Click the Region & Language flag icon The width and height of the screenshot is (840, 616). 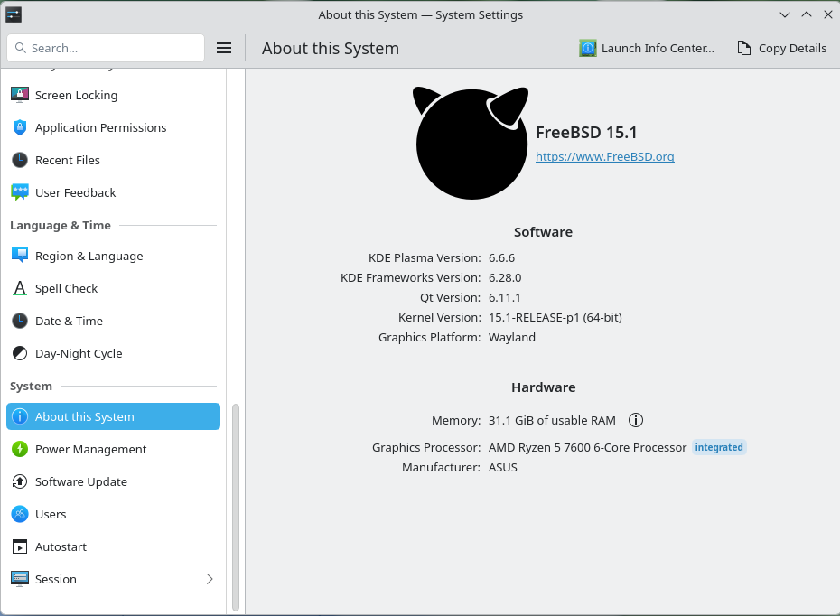click(x=20, y=256)
